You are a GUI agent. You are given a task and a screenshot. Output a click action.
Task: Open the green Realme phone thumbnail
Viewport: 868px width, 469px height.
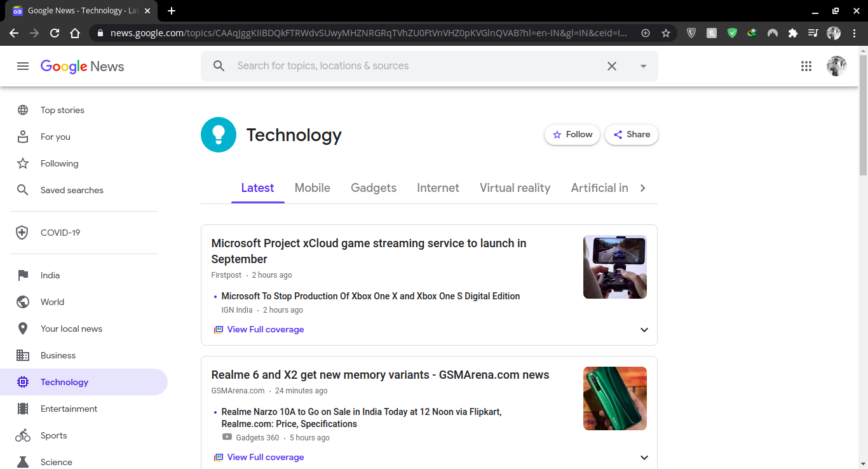[x=615, y=398]
